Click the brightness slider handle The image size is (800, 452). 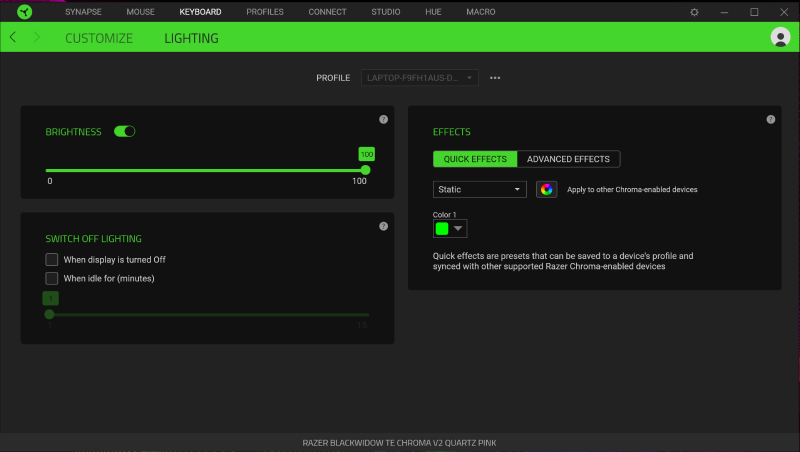[x=365, y=170]
